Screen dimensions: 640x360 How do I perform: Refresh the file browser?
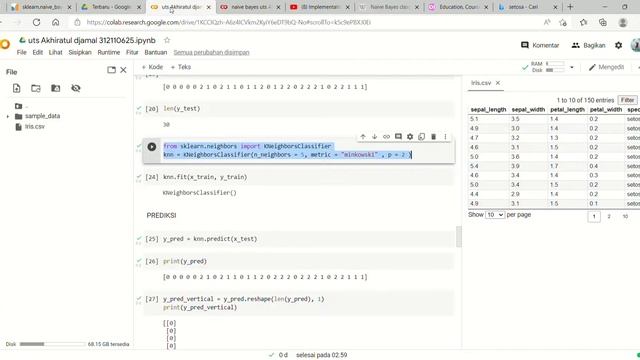pos(36,88)
